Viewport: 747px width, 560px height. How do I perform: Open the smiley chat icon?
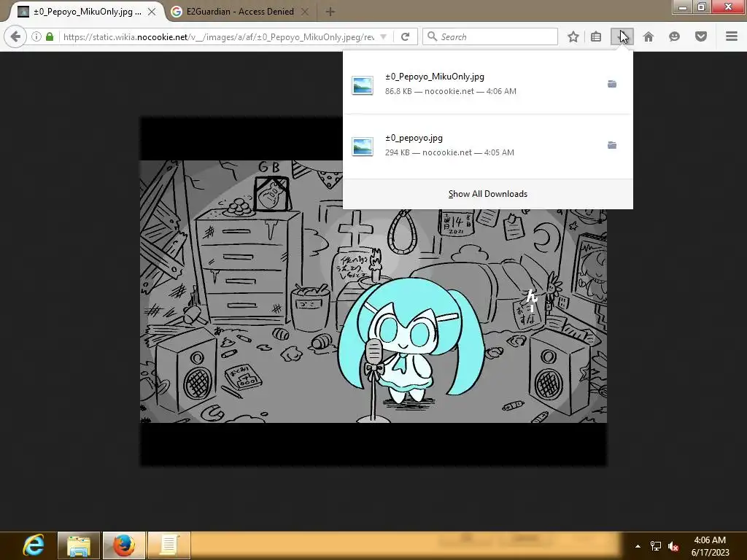click(674, 36)
